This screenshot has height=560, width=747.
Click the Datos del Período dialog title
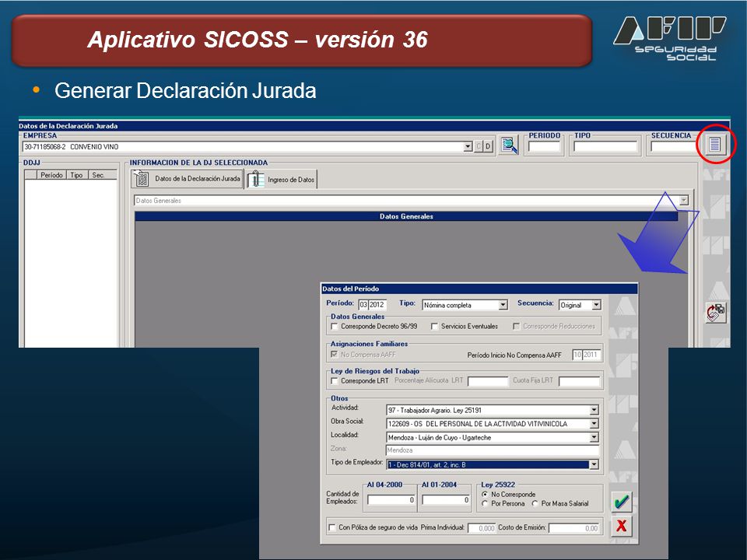pos(351,289)
